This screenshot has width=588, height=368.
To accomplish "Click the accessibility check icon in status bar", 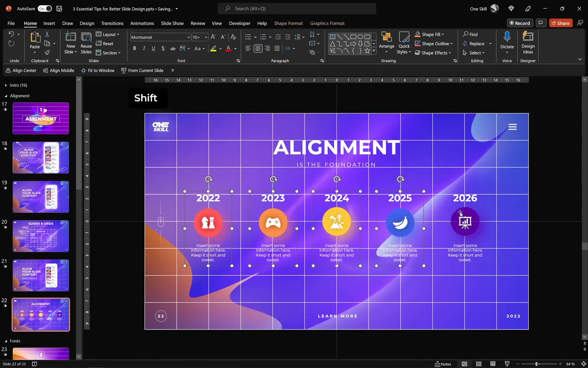I will [x=34, y=364].
